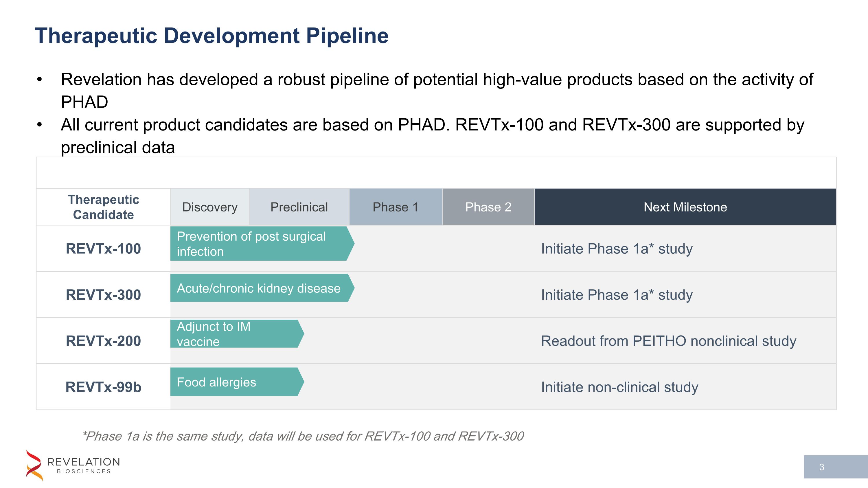Screen dimensions: 868x488
Task: Click the REVTx-100 candidate label
Action: [103, 248]
